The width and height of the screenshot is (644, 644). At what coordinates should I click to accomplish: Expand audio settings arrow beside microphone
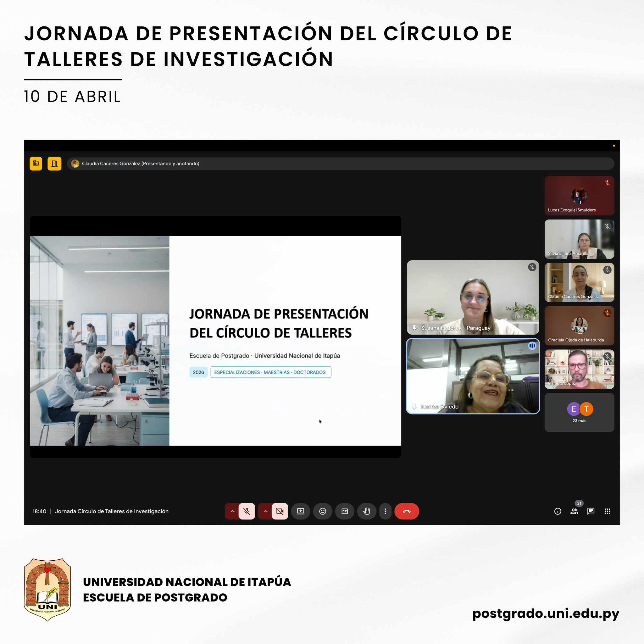click(x=232, y=511)
